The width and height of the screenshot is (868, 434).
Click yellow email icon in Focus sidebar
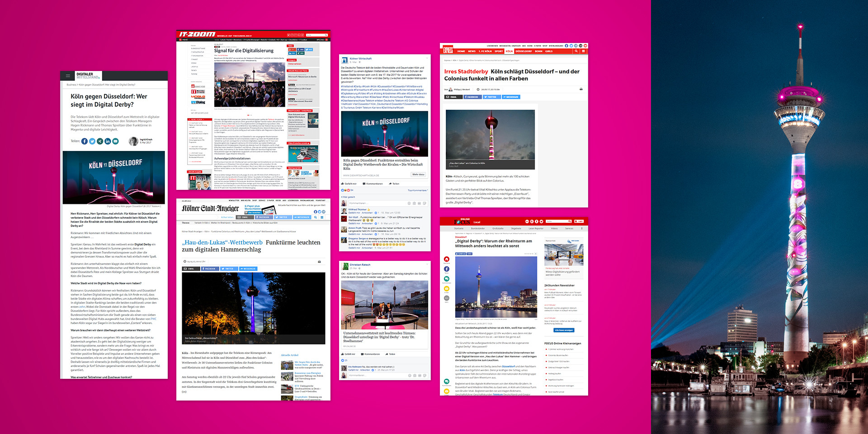[x=447, y=288]
